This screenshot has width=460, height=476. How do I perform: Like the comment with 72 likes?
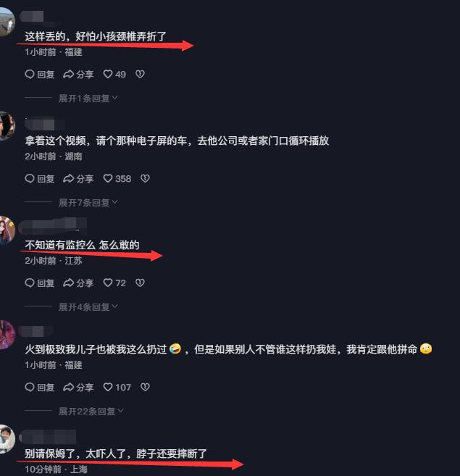coord(114,283)
